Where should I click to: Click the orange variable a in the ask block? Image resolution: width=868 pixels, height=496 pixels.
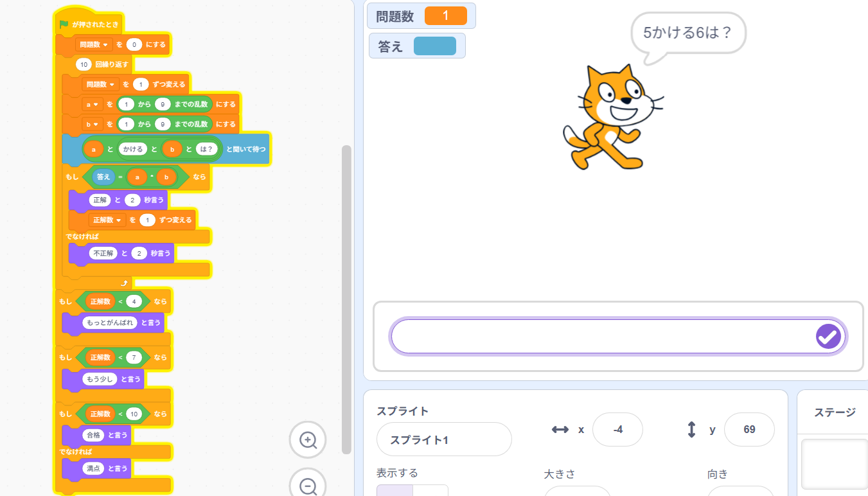(94, 149)
